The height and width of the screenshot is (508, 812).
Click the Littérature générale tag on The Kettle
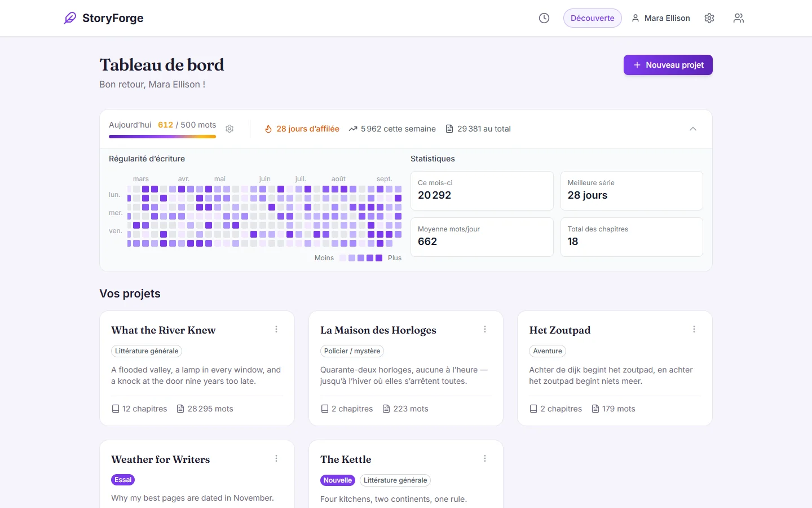pyautogui.click(x=395, y=480)
